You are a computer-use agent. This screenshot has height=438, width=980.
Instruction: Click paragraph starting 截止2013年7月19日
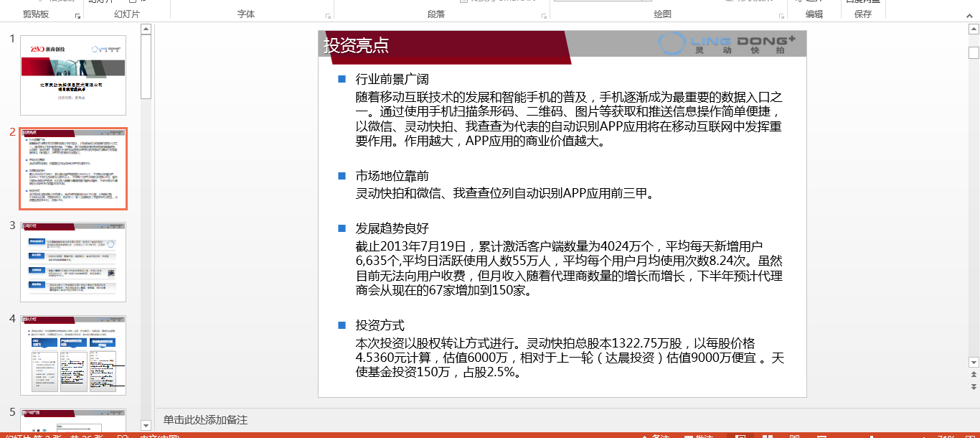569,268
